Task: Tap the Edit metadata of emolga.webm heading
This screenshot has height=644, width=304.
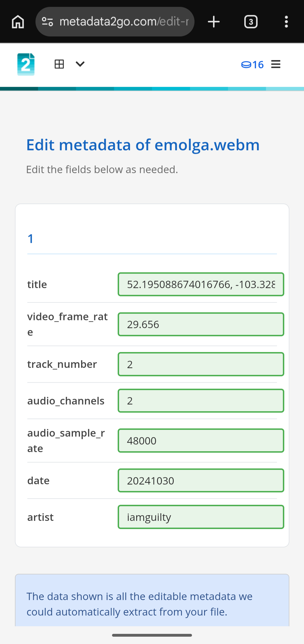Action: coord(143,145)
